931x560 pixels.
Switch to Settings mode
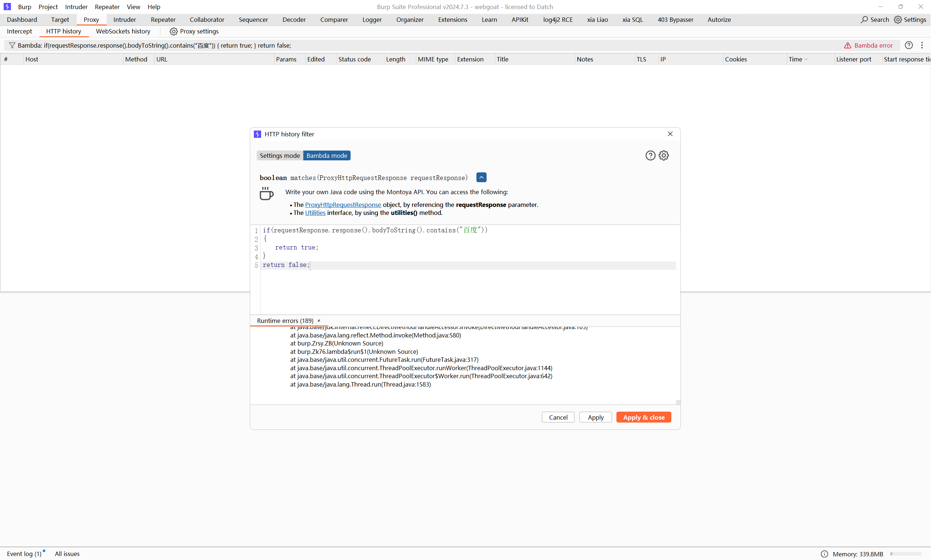click(x=280, y=156)
